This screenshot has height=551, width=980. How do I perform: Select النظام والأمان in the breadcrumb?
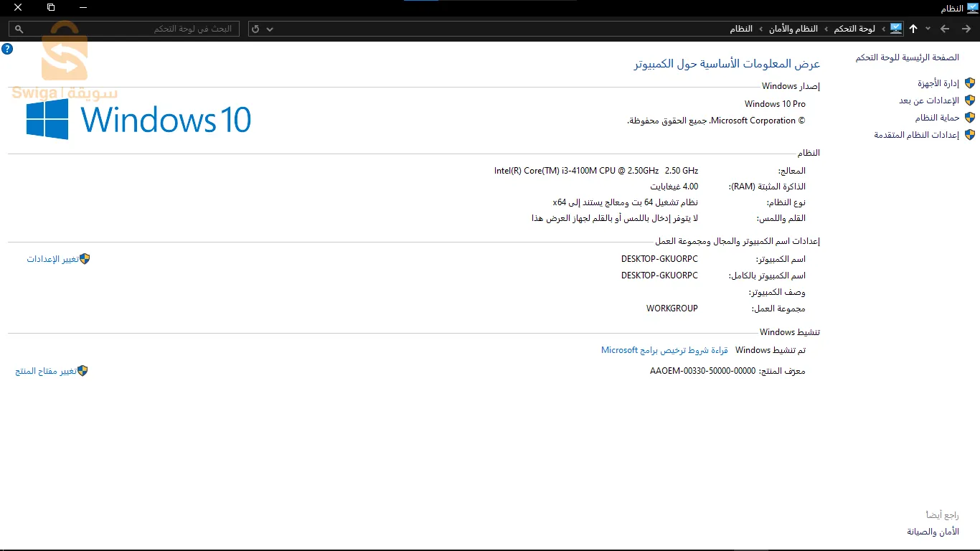[x=793, y=29]
